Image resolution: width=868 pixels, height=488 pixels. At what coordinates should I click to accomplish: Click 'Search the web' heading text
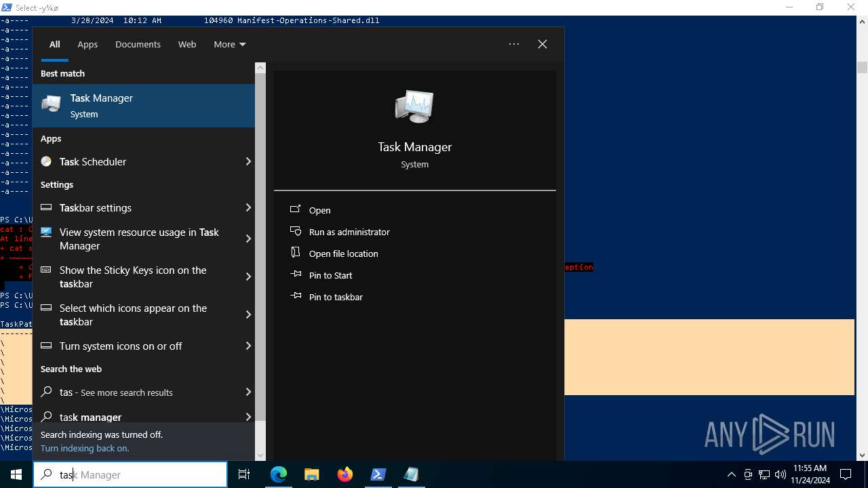click(x=71, y=369)
